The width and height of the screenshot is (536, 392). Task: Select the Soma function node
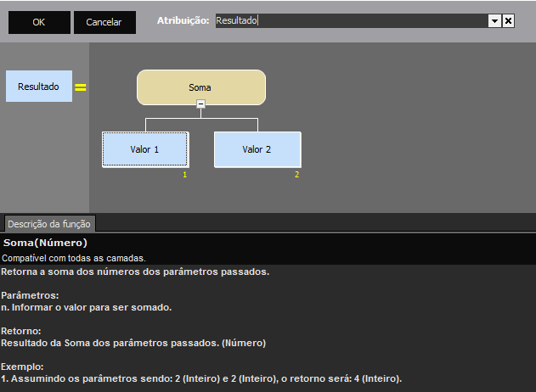(201, 87)
